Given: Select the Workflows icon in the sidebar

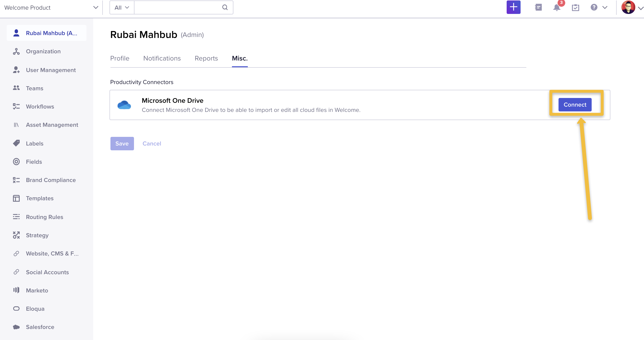Looking at the screenshot, I should pos(16,106).
